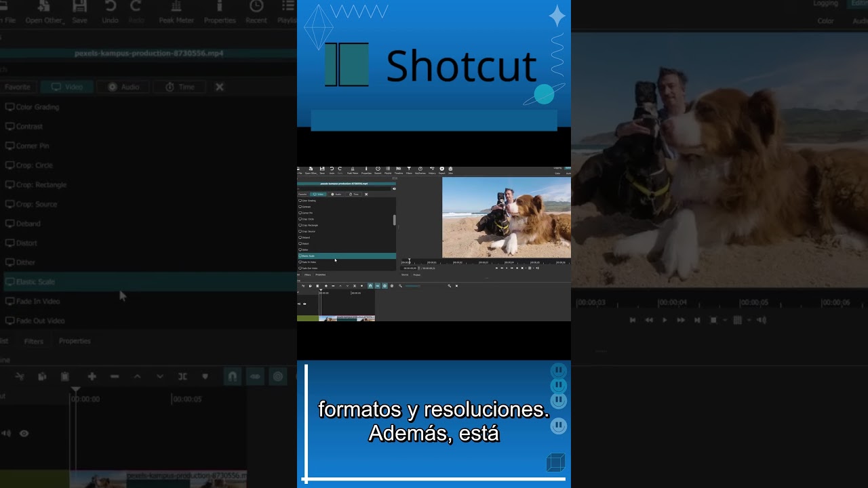Toggle the Favorite filter button in the background
Image resolution: width=868 pixels, height=488 pixels.
click(17, 87)
